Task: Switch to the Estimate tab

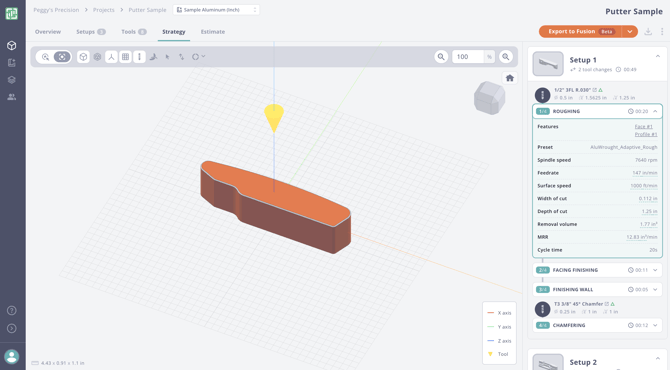Action: [x=213, y=32]
